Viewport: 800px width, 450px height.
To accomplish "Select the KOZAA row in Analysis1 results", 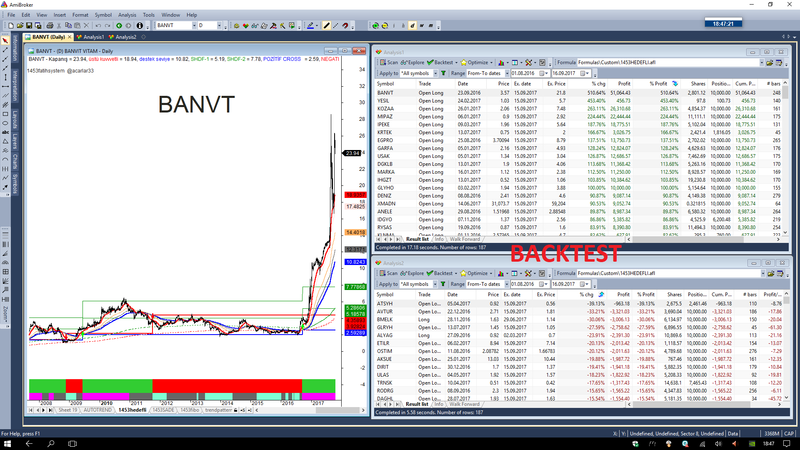I will [579, 109].
